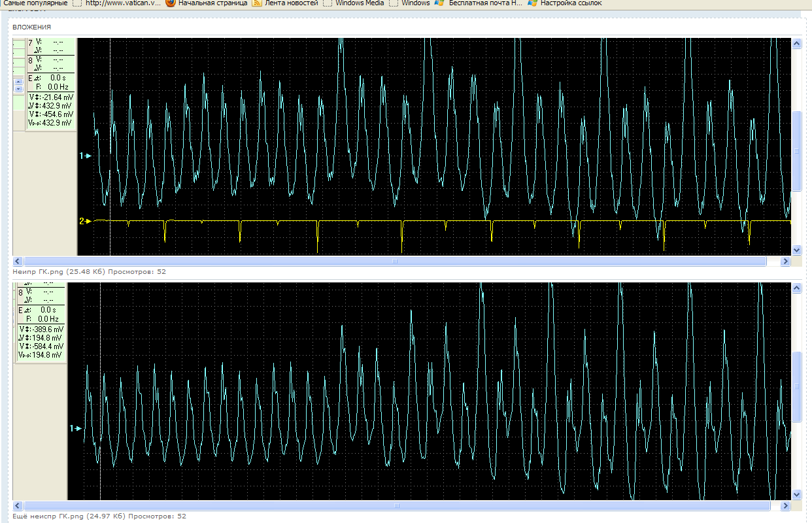
Task: Click the bottom oscillogram's vertical scrollbar down arrow
Action: (x=796, y=495)
